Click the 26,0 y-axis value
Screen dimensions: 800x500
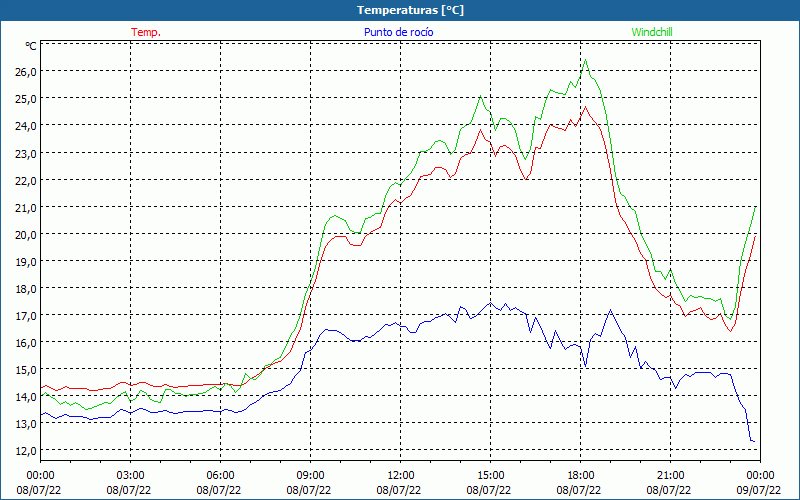pos(25,71)
